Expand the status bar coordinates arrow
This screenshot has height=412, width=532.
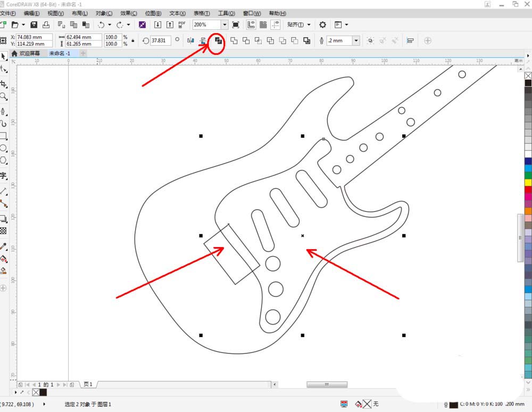pos(44,404)
